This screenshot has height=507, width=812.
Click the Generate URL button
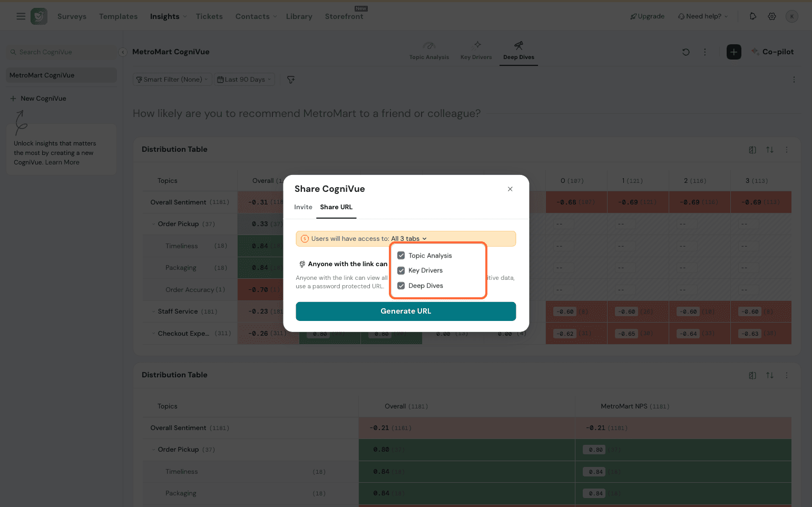click(x=406, y=311)
